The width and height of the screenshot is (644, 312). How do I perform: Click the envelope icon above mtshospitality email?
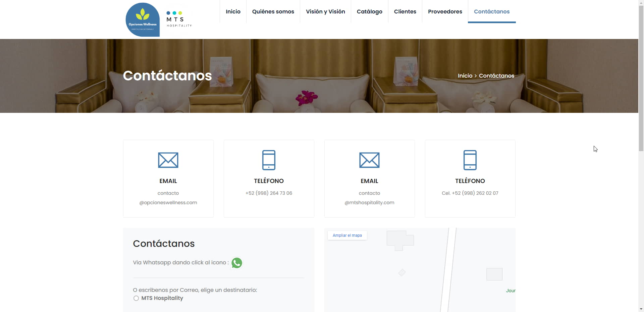(x=369, y=160)
